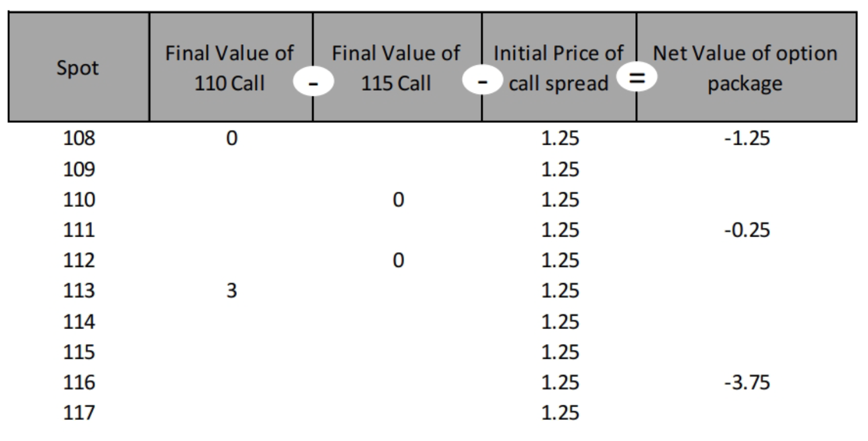This screenshot has width=868, height=441.
Task: Click the 115 Call value 0 for spot 110
Action: tap(396, 200)
